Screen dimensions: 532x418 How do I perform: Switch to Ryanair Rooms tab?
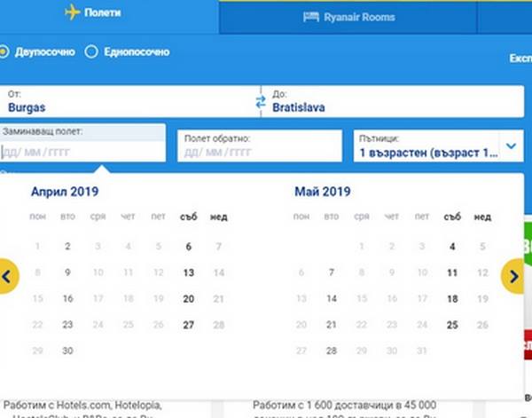pos(348,17)
